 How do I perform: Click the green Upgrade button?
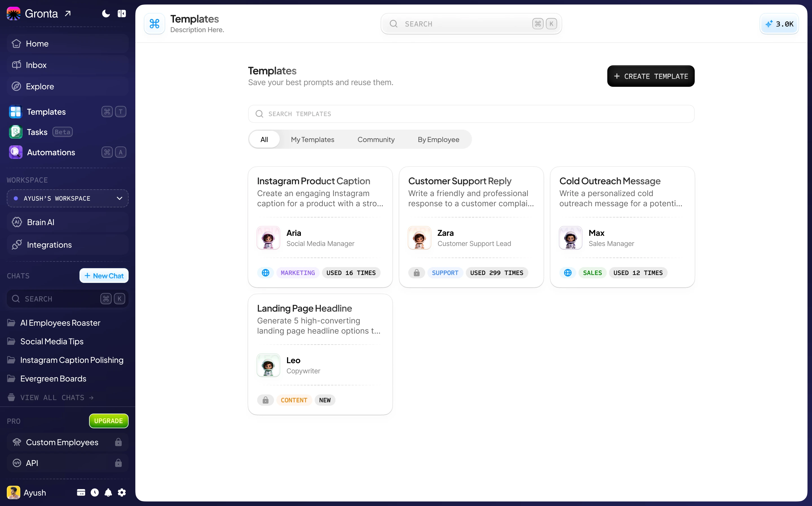(x=109, y=421)
